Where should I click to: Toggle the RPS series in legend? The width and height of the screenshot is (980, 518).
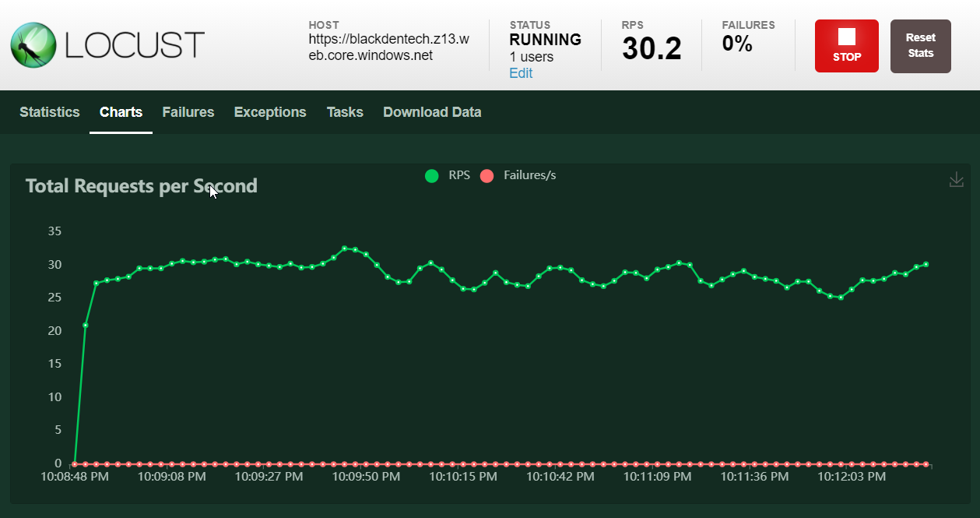(x=448, y=176)
